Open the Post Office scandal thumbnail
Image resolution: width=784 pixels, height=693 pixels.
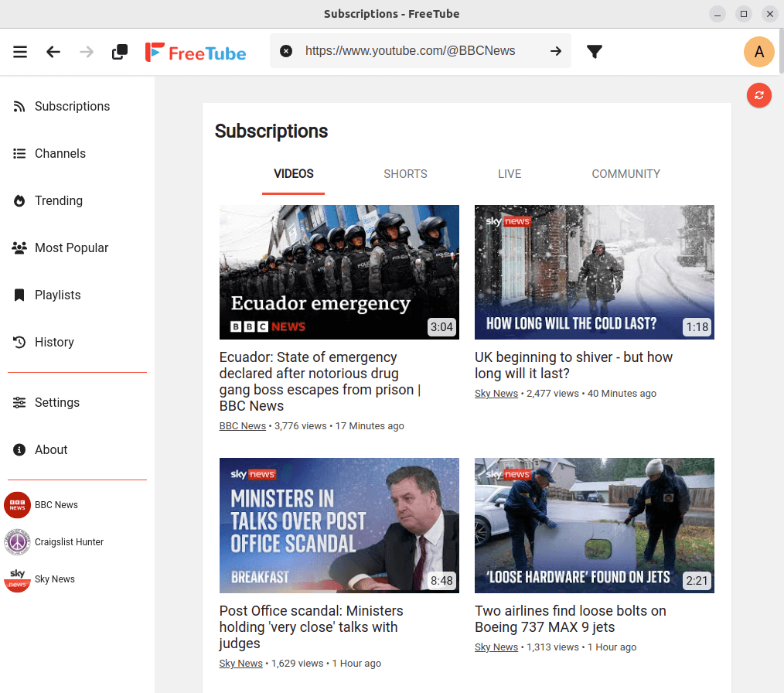coord(339,525)
